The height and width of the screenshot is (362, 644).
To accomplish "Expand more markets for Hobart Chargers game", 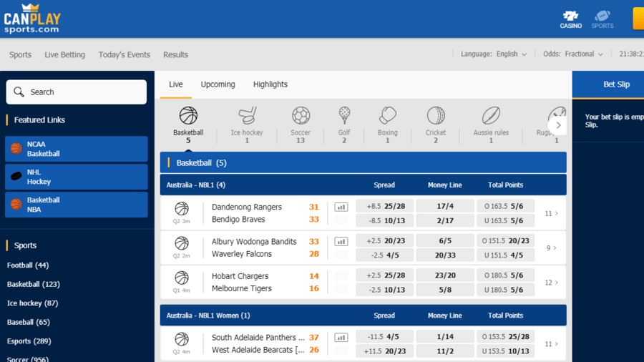I will click(x=551, y=283).
